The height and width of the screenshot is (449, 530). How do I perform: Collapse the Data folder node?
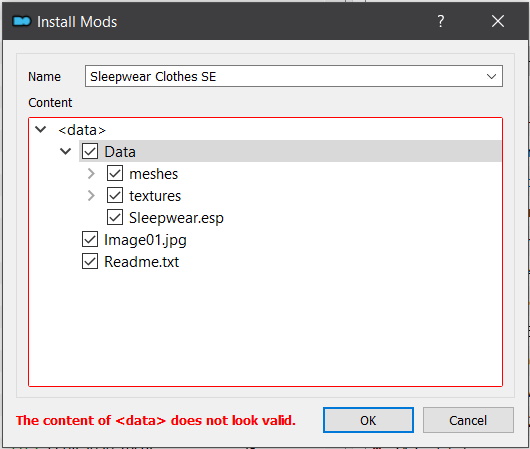coord(66,151)
